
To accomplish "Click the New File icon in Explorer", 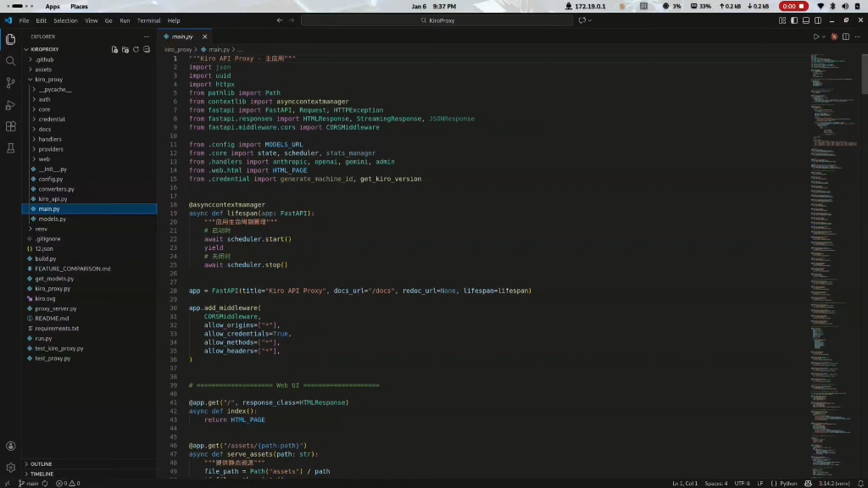I will [x=115, y=50].
